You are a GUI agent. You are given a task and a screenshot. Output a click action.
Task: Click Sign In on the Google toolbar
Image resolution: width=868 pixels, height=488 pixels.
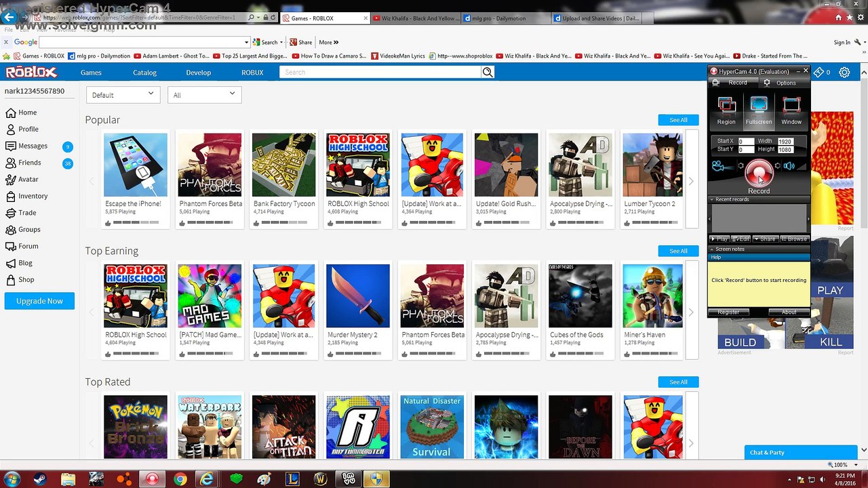pos(842,42)
